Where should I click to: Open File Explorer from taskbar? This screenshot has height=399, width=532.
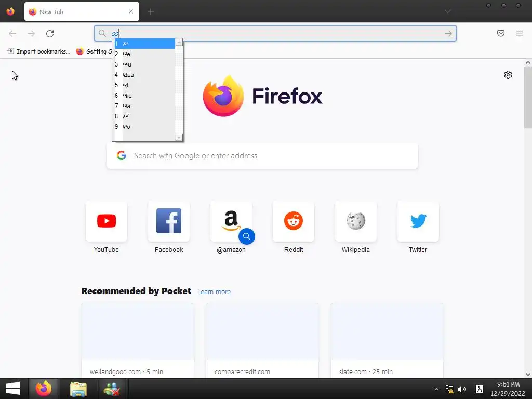tap(78, 389)
